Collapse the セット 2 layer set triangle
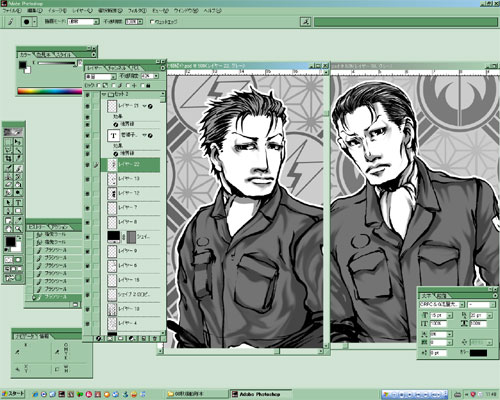500x400 pixels. 104,95
